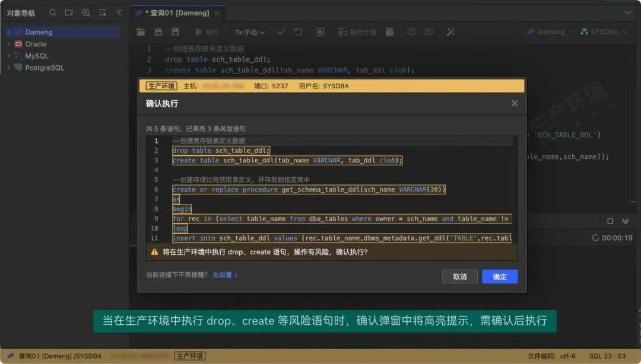Click the red stop execution icon

[x=320, y=32]
